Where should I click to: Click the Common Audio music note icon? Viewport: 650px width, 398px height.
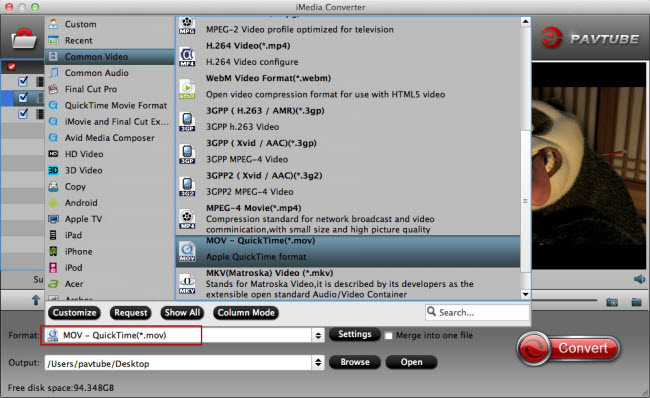point(53,73)
